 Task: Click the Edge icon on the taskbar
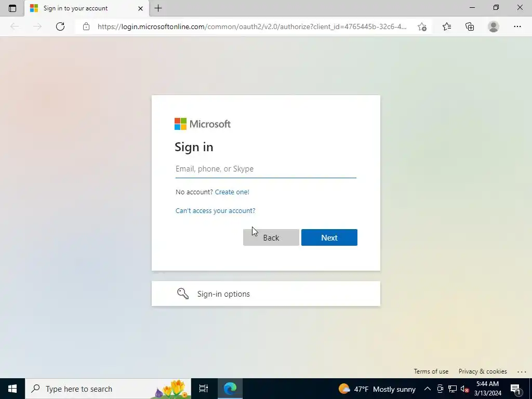(x=230, y=389)
